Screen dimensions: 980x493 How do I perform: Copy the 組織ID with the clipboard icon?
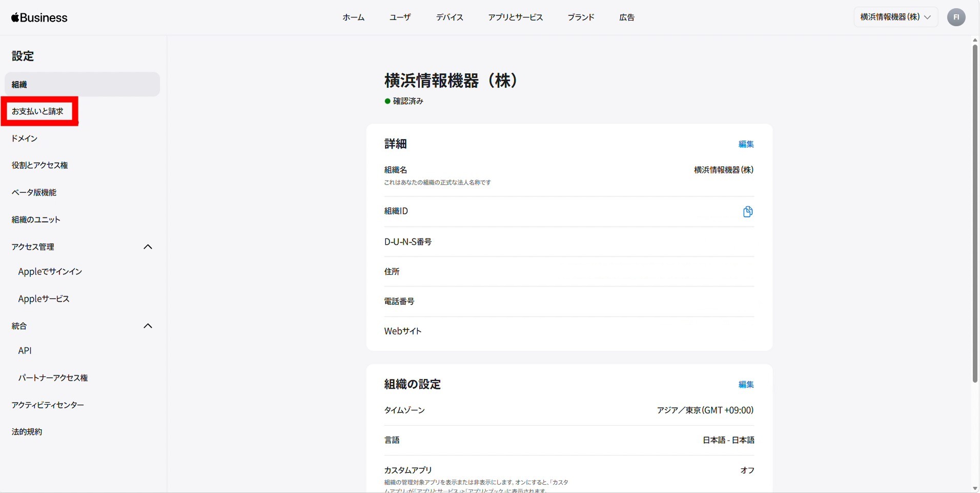click(748, 211)
